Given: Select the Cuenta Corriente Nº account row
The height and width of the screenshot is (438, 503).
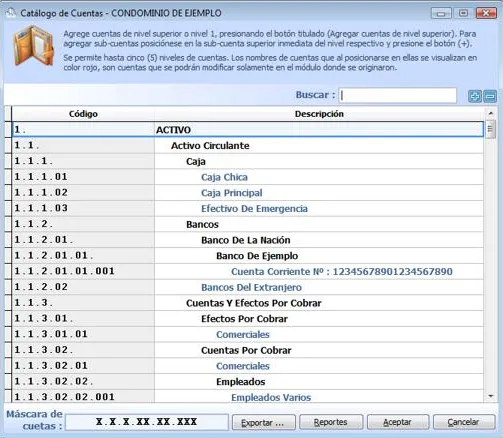Looking at the screenshot, I should click(247, 271).
